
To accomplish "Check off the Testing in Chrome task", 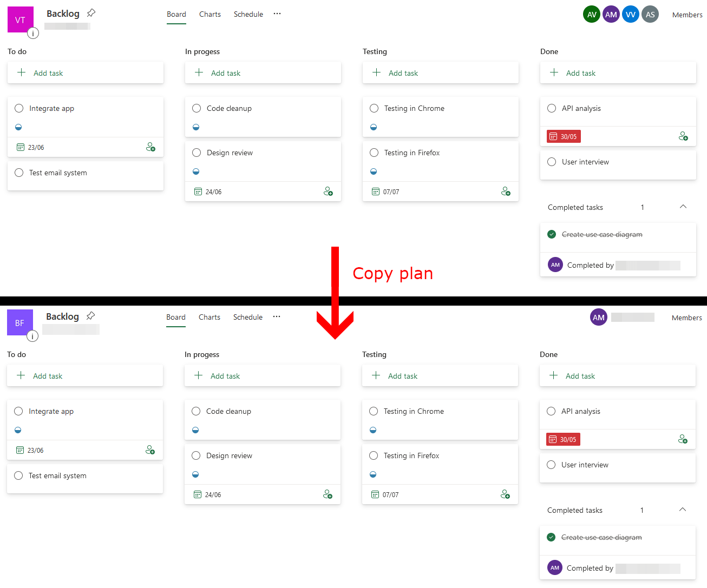I will [374, 108].
